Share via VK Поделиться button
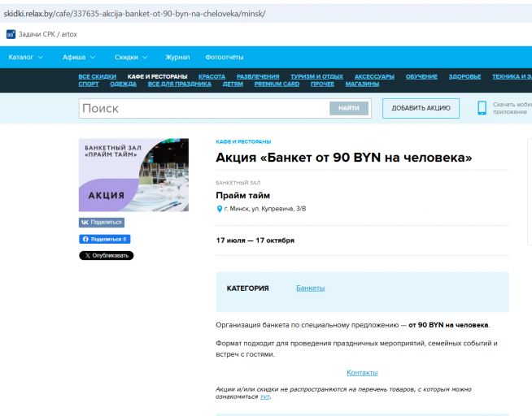 coord(102,223)
